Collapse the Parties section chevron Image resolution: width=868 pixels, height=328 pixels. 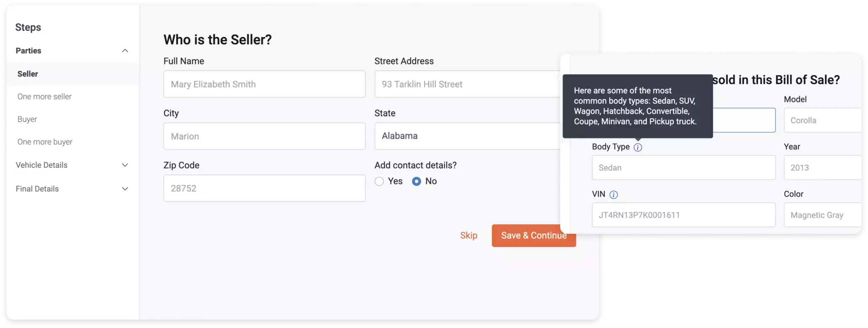125,51
